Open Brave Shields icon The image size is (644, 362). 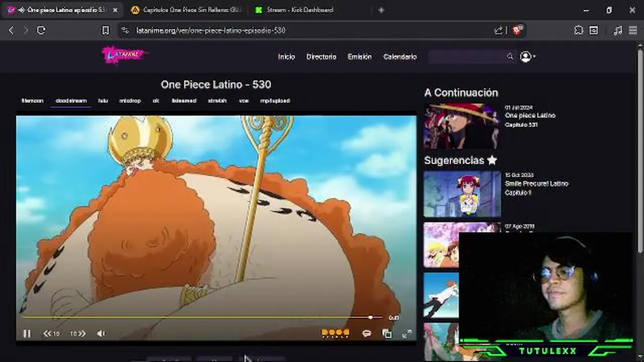(518, 30)
